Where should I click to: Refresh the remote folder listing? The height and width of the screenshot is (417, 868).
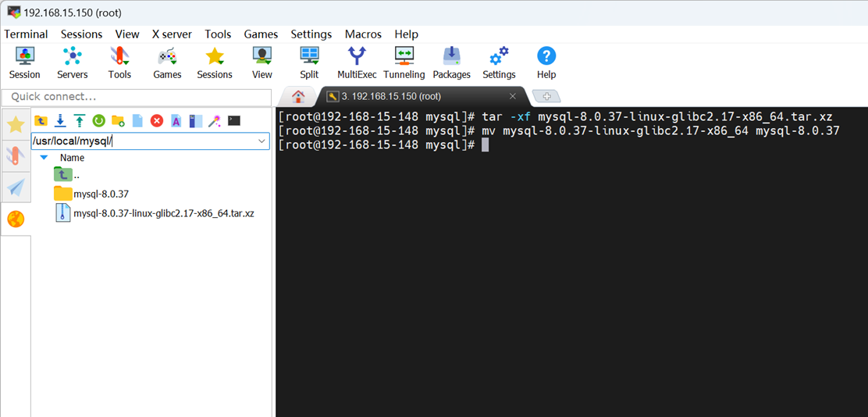click(x=98, y=120)
